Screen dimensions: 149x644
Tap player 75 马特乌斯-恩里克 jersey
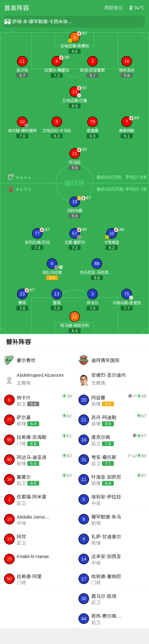127,294
